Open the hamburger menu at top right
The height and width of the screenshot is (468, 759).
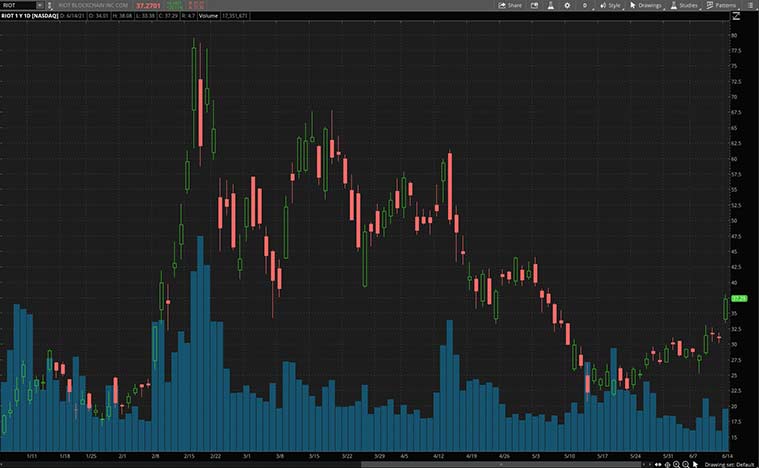pyautogui.click(x=752, y=5)
